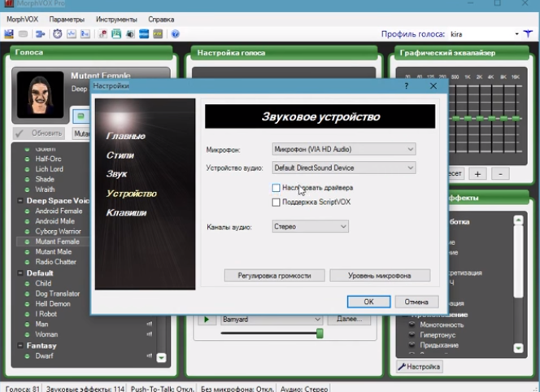The image size is (540, 392).
Task: Open the Инструменты menu
Action: 116,20
